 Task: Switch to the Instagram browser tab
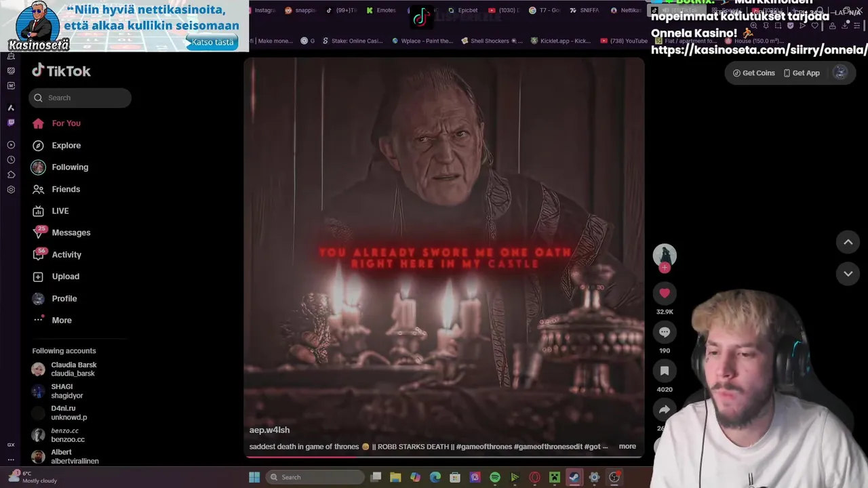click(263, 10)
